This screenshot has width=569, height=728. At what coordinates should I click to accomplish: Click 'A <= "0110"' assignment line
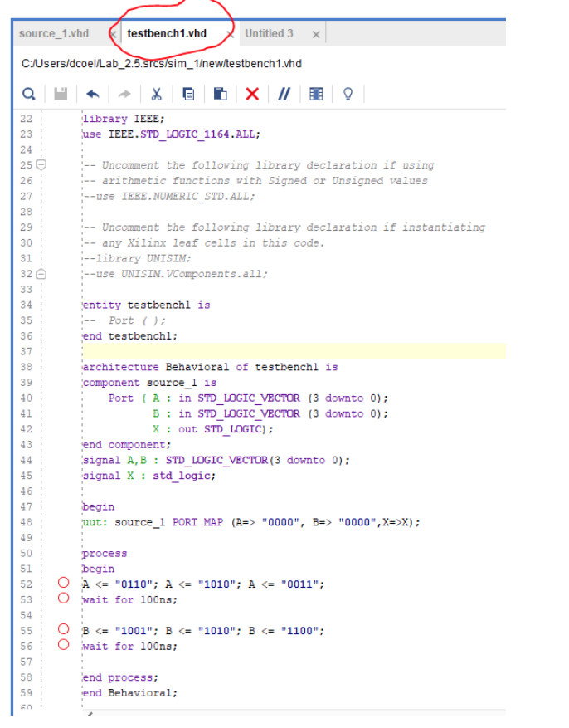[203, 584]
